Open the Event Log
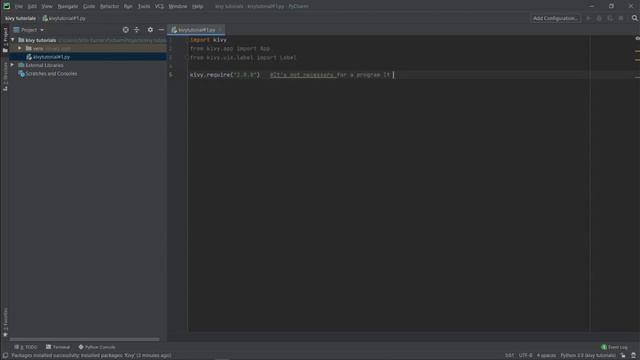The height and width of the screenshot is (360, 640). tap(615, 347)
